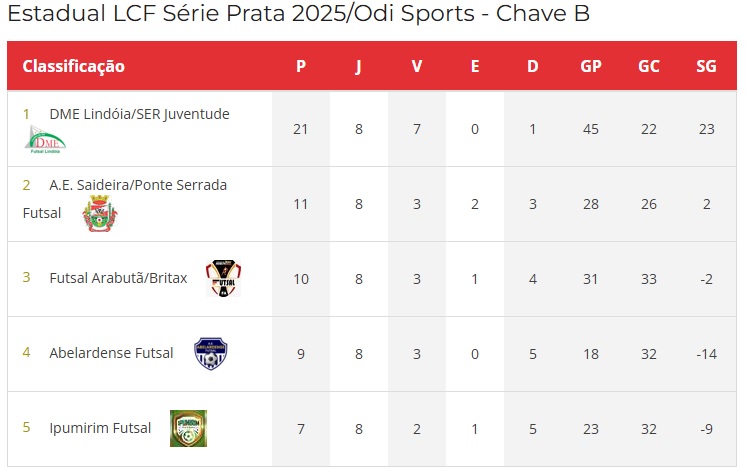Select the 45 goals cell in first row
Screen dimensions: 747x476
pos(591,129)
